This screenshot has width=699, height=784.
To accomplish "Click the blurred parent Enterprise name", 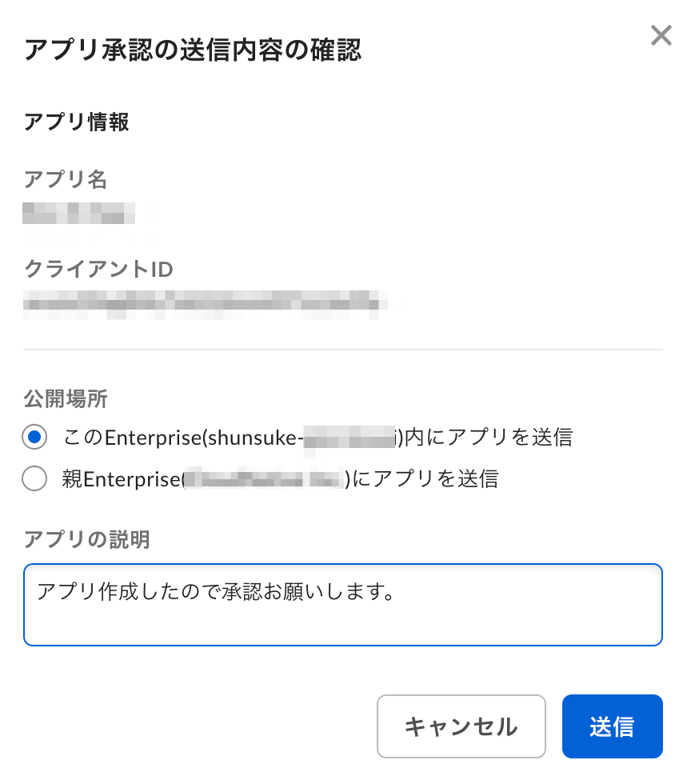I will [x=264, y=479].
